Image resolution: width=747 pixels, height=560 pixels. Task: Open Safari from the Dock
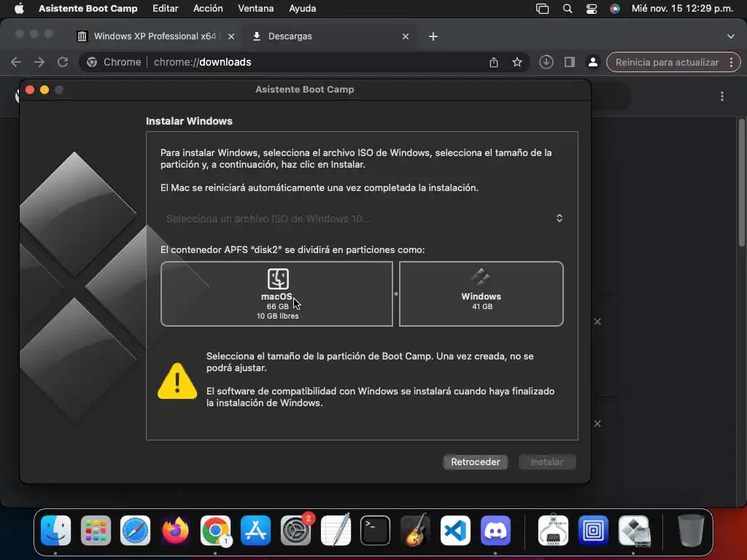pos(135,531)
